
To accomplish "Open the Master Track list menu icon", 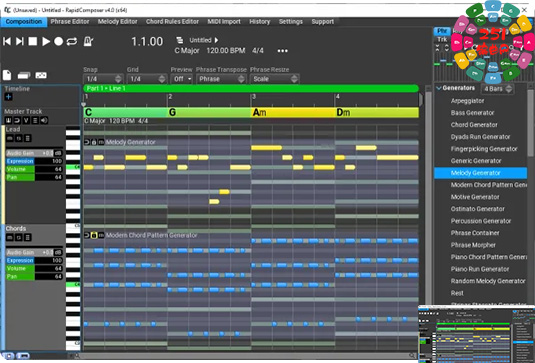I will tap(35, 120).
